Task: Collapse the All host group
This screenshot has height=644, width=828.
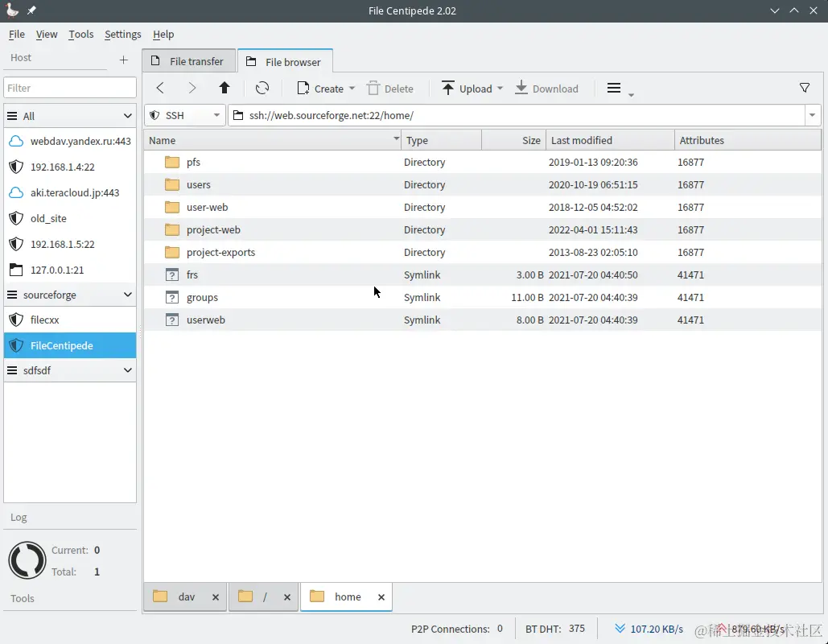Action: point(127,116)
